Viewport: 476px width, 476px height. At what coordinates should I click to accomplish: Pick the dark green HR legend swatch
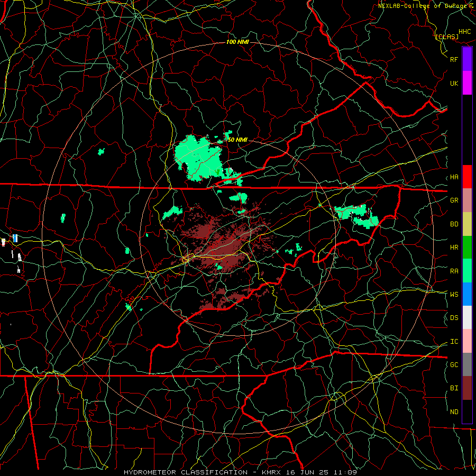coord(467,248)
